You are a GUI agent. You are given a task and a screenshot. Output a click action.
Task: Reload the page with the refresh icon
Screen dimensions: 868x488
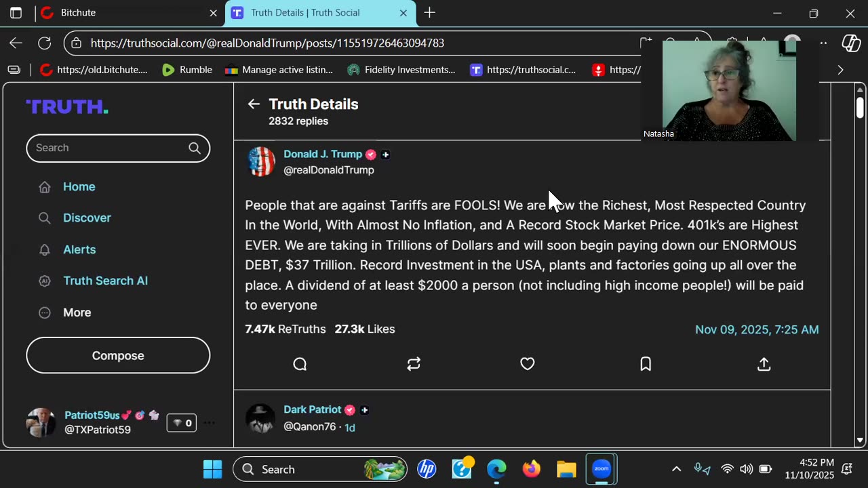(45, 43)
